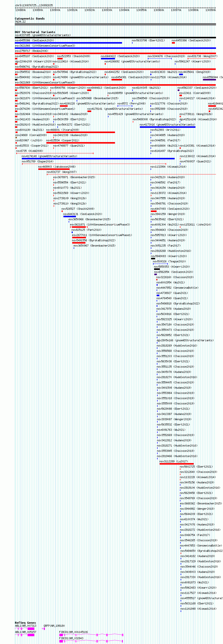Click the nsv4337085 gnomADStructuralVariants label
The width and height of the screenshot is (223, 644).
43,35
